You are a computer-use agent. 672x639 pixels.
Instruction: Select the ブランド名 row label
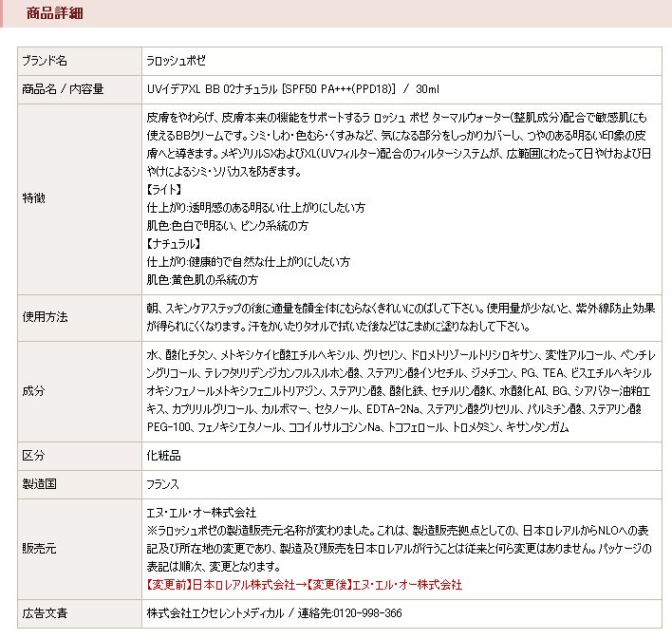click(x=45, y=61)
